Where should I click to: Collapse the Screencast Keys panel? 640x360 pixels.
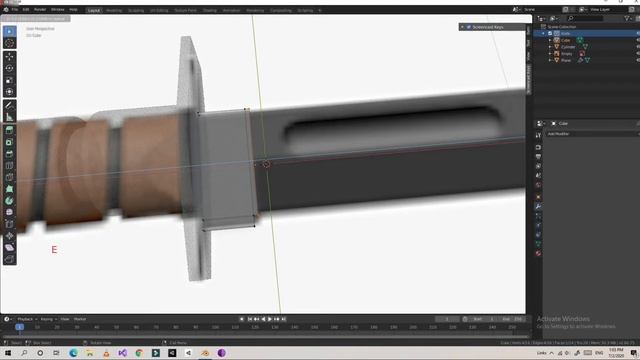[462, 27]
